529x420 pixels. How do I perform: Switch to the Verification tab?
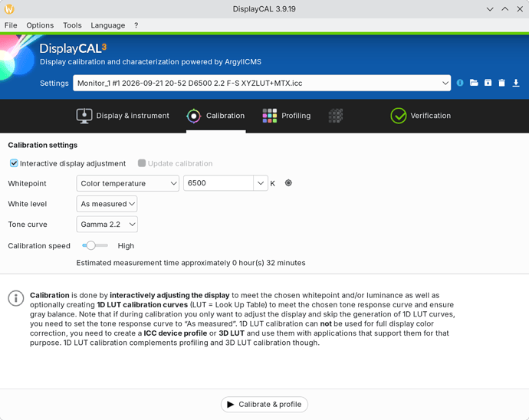click(x=420, y=116)
